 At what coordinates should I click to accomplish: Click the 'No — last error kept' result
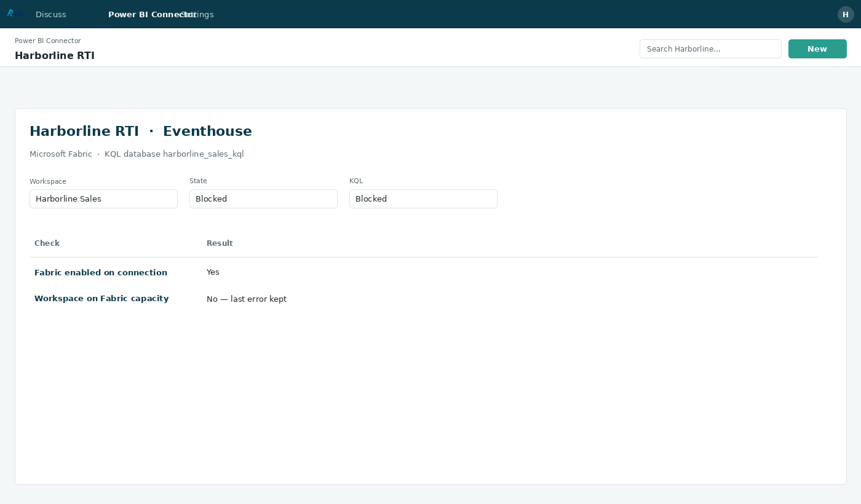(247, 299)
